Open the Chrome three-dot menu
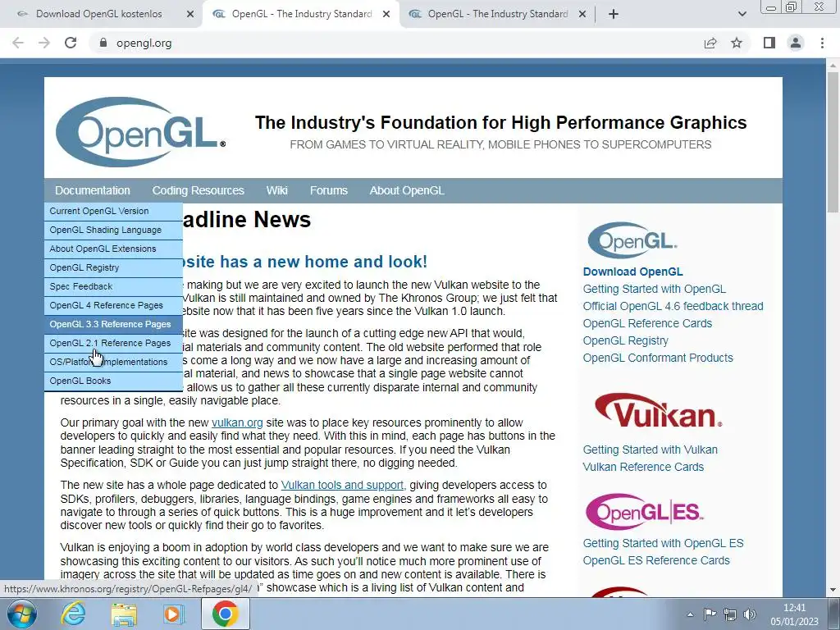The width and height of the screenshot is (840, 630). pos(822,43)
